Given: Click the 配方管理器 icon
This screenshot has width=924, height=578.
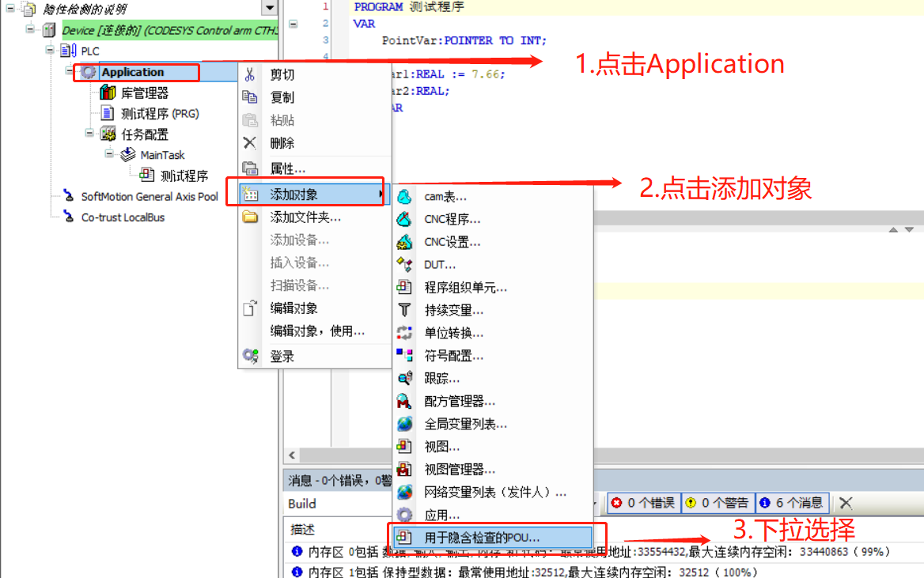Looking at the screenshot, I should point(404,401).
